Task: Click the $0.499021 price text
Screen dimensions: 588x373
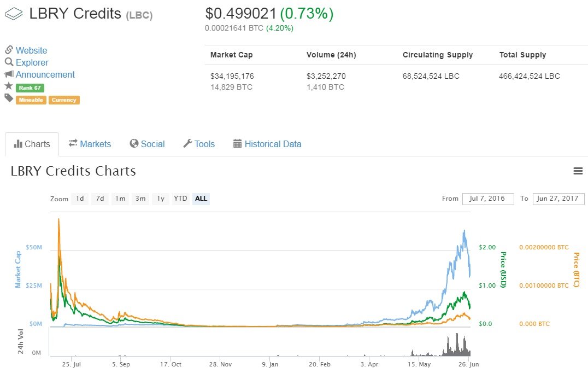Action: pos(241,14)
